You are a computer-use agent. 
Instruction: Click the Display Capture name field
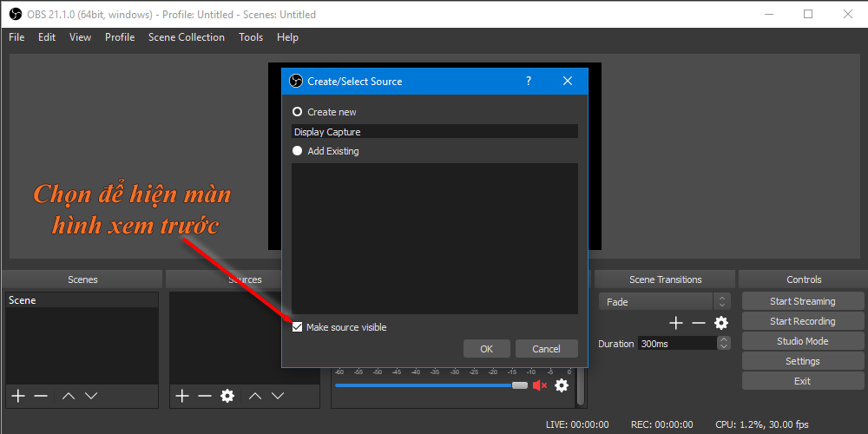click(x=434, y=132)
